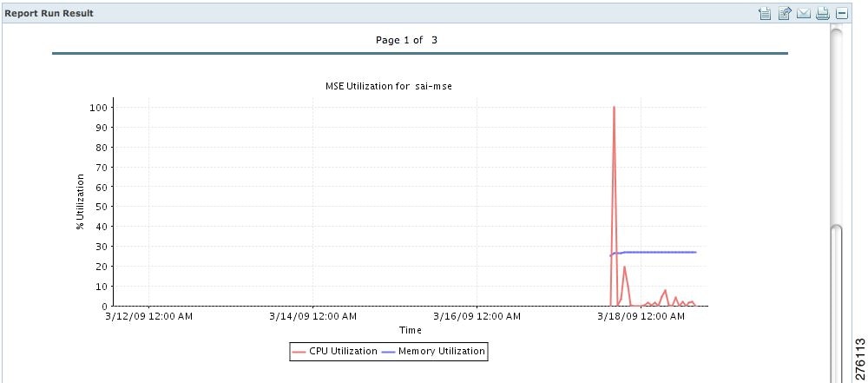The width and height of the screenshot is (868, 383).
Task: Click the '100' y-axis tick label
Action: [x=98, y=108]
